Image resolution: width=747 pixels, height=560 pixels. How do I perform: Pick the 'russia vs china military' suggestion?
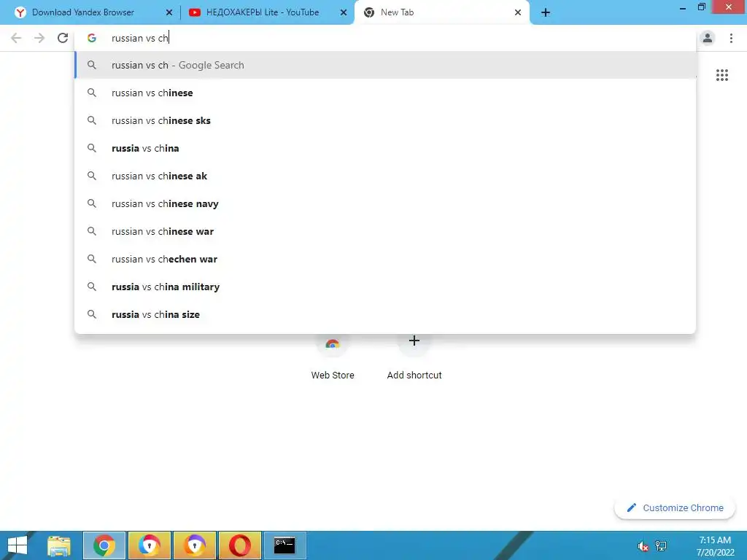pos(385,287)
